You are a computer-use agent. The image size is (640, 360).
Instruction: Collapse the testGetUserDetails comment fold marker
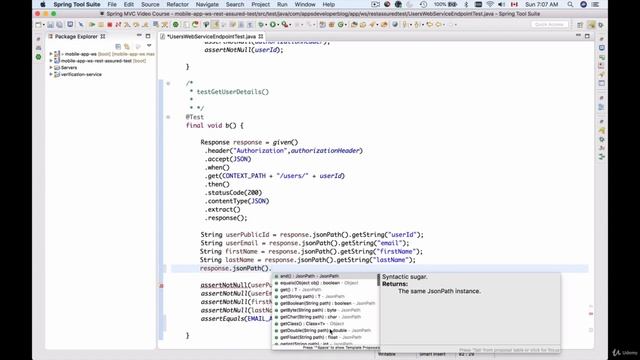(x=168, y=83)
